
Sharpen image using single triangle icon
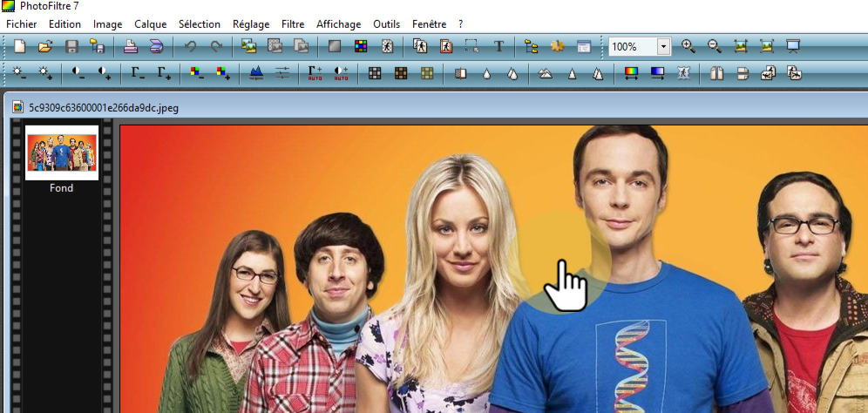[572, 73]
